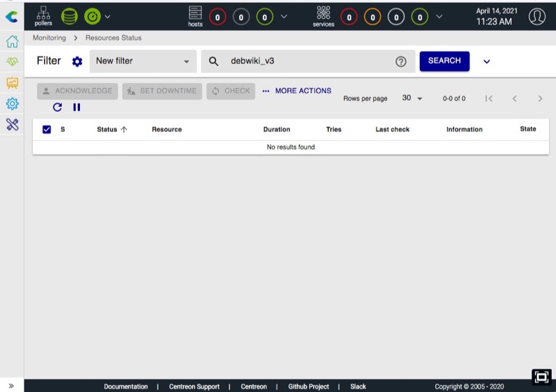Click the search text field
The width and height of the screenshot is (556, 392).
tap(309, 61)
